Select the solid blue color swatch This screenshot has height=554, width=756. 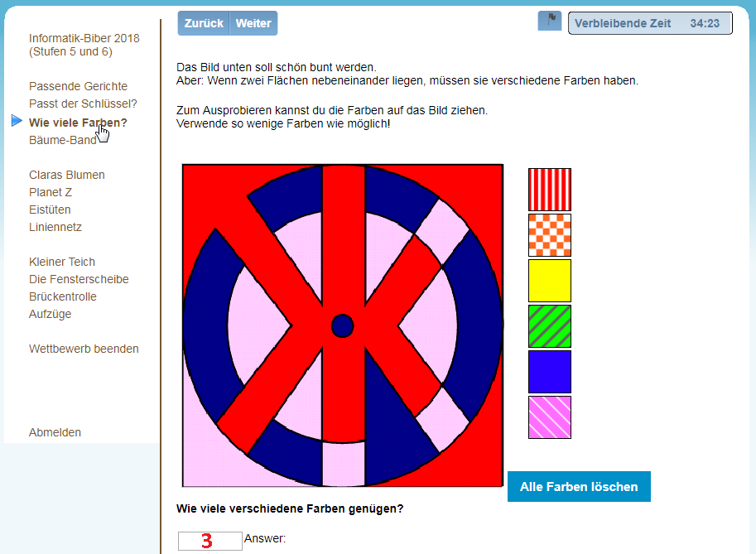[550, 372]
